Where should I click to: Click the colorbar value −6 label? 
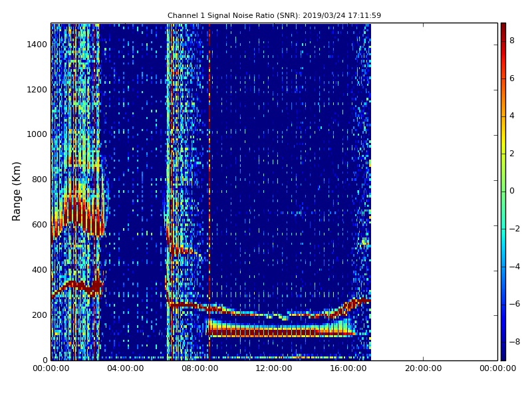point(515,304)
